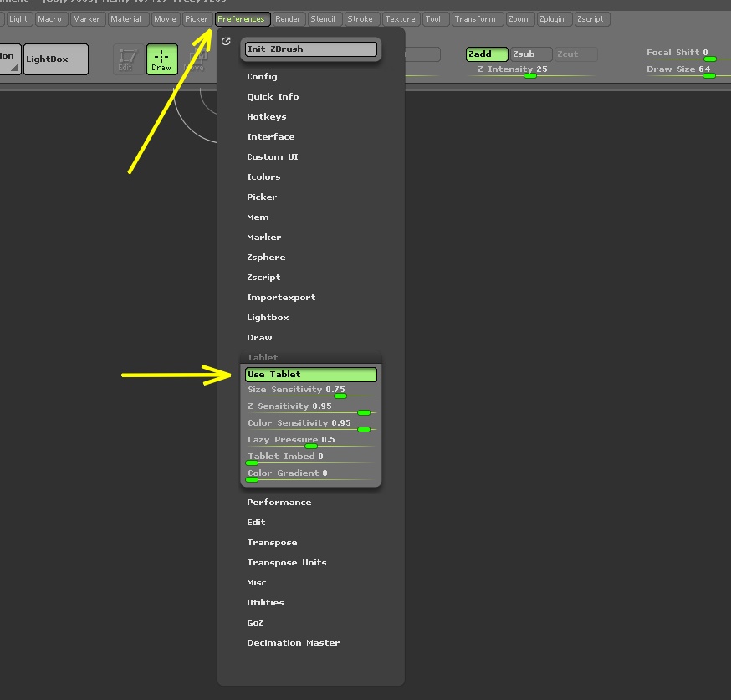The height and width of the screenshot is (700, 731).
Task: Expand the Utilities section
Action: click(x=265, y=602)
